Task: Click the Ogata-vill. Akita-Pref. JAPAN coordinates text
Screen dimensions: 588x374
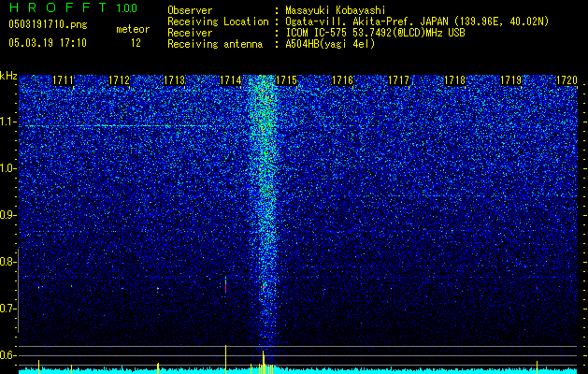Action: tap(417, 22)
